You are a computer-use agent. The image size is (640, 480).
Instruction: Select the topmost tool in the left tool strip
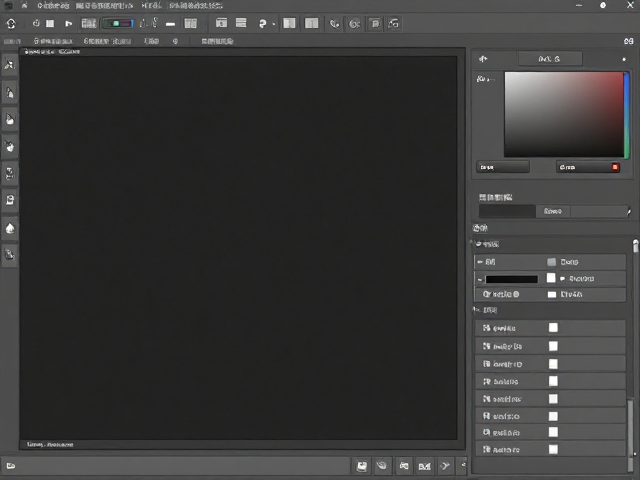point(9,64)
